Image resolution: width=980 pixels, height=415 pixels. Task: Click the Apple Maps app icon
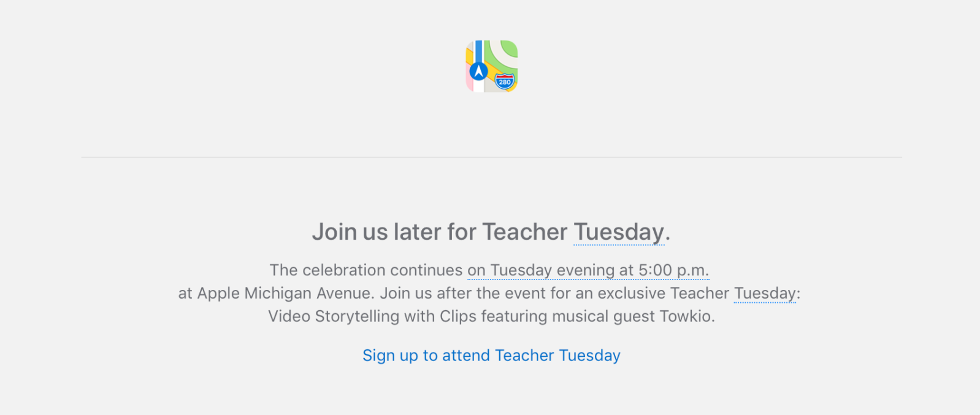(491, 66)
